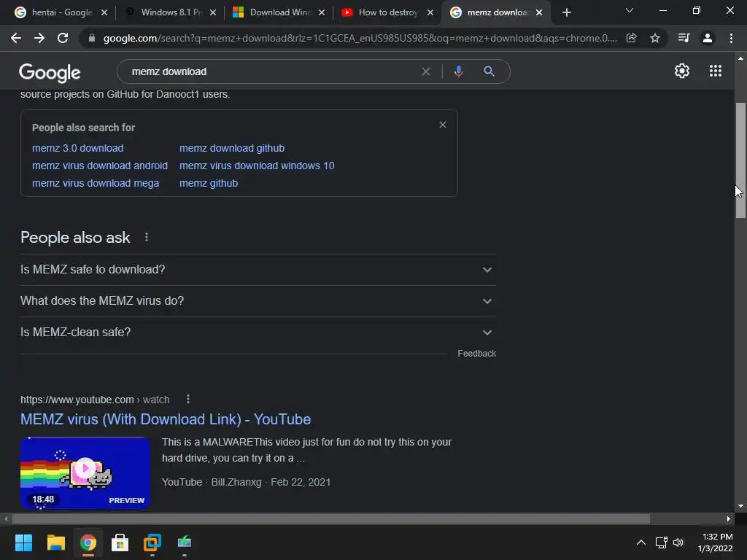Click 'memz download github' suggestion
This screenshot has width=747, height=560.
(232, 148)
